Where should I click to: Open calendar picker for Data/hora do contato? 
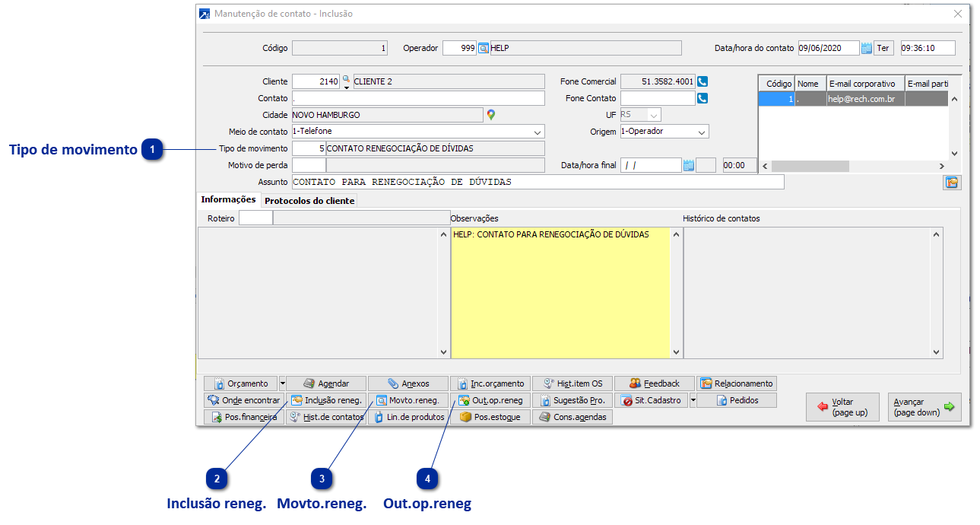pyautogui.click(x=866, y=48)
